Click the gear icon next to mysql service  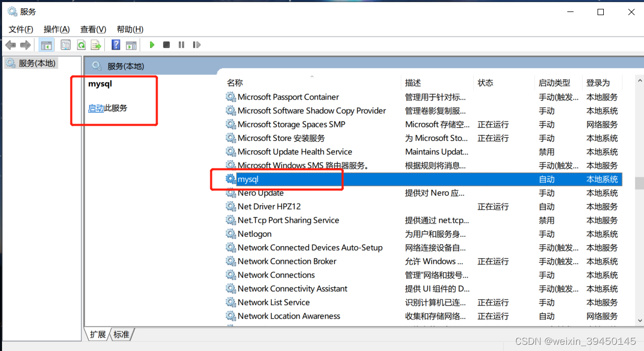click(231, 179)
